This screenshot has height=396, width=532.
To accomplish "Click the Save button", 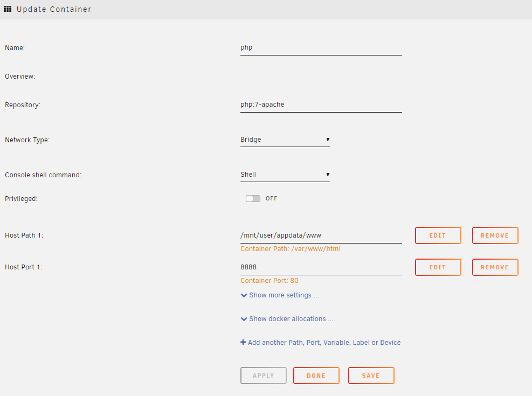I will tap(371, 376).
